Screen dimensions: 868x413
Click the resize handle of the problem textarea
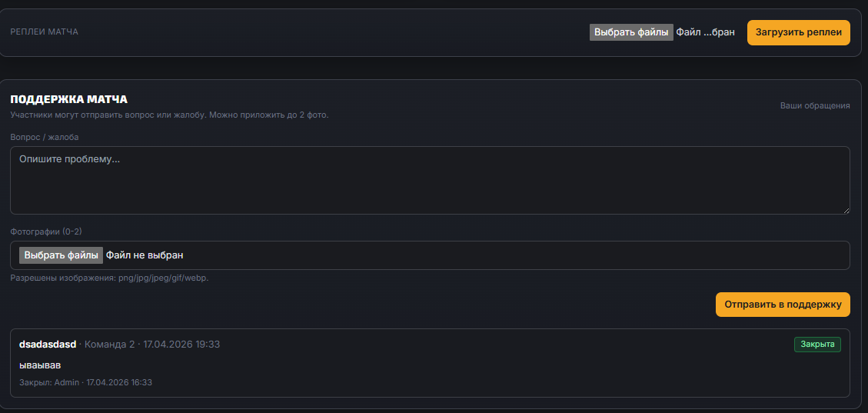[846, 210]
